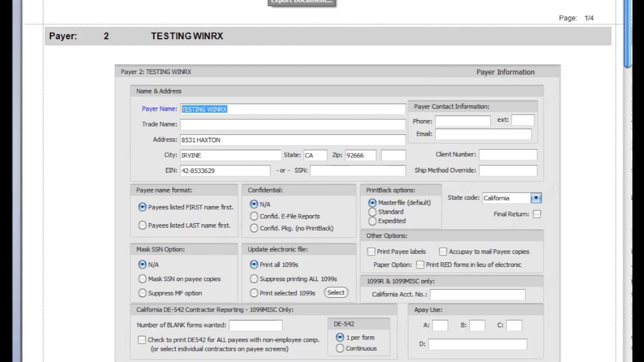Toggle Accupay to mail Payee copies

click(443, 251)
